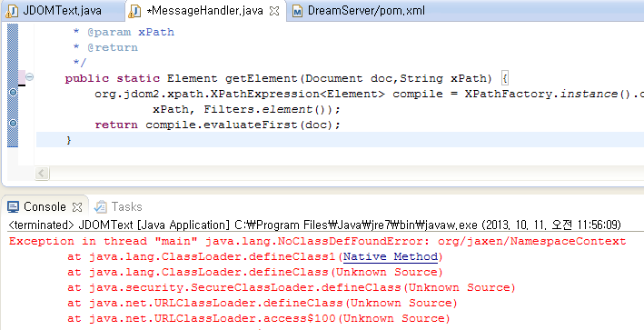Viewport: 644px width, 330px height.
Task: Click the URLClassLoader.access$100 stack line
Action: (259, 318)
